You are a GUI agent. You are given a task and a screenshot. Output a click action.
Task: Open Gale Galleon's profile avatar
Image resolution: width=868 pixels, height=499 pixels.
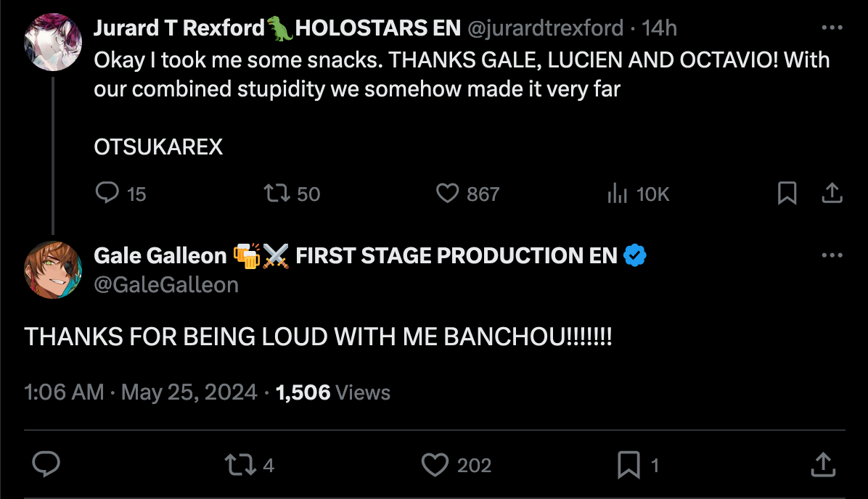coord(53,270)
